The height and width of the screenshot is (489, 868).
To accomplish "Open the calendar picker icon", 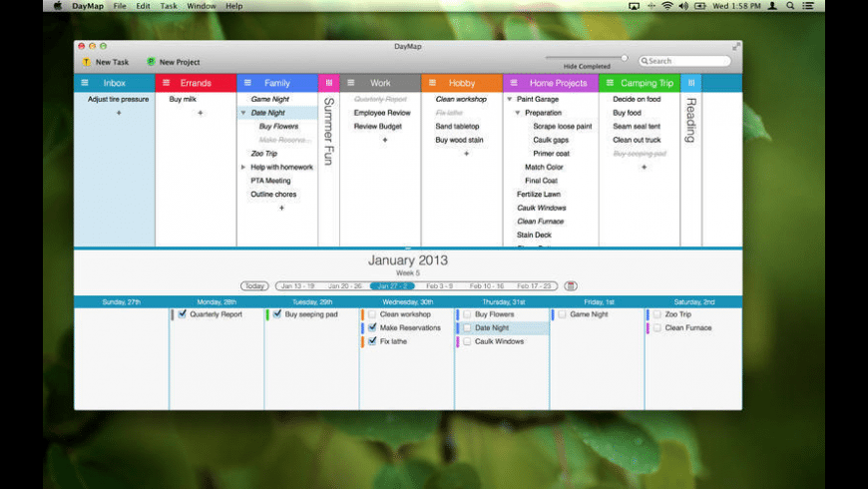I will [x=571, y=285].
